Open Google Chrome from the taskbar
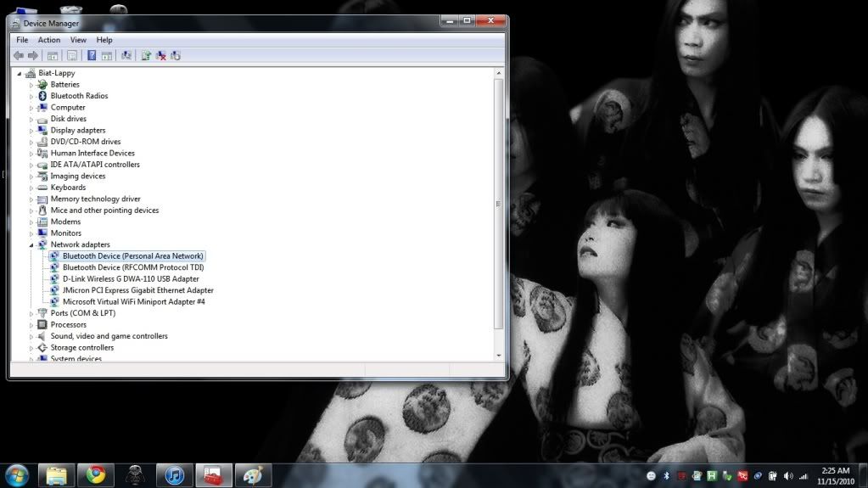The width and height of the screenshot is (868, 488). coord(95,474)
